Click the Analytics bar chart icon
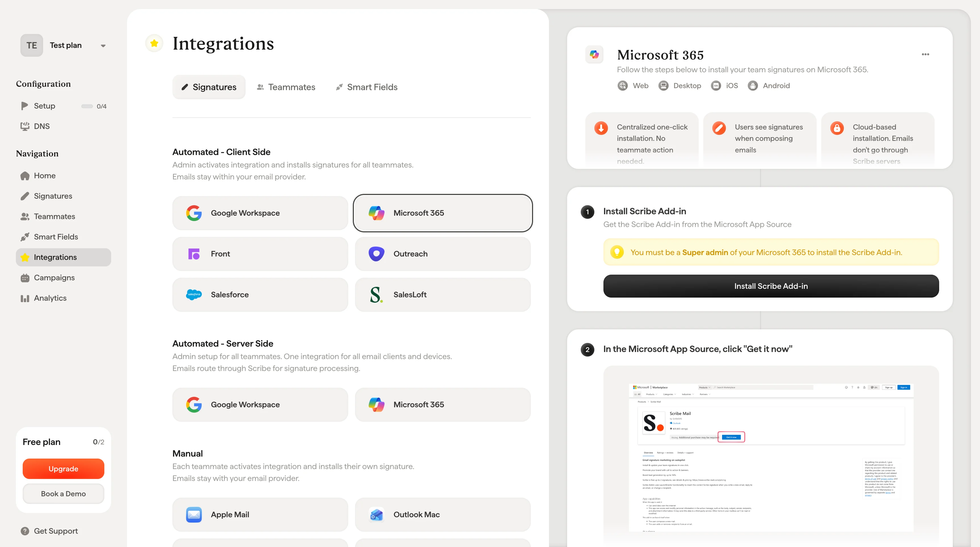This screenshot has height=547, width=980. point(25,298)
